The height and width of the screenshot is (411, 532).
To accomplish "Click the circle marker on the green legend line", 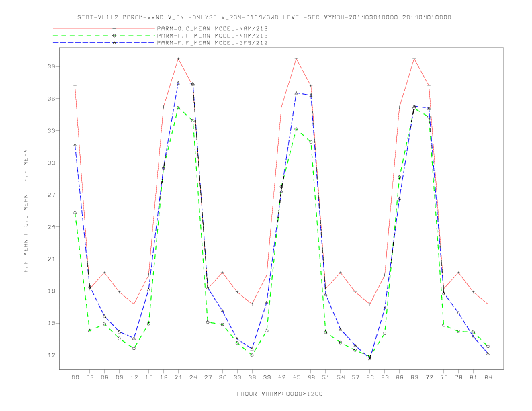I will [114, 36].
